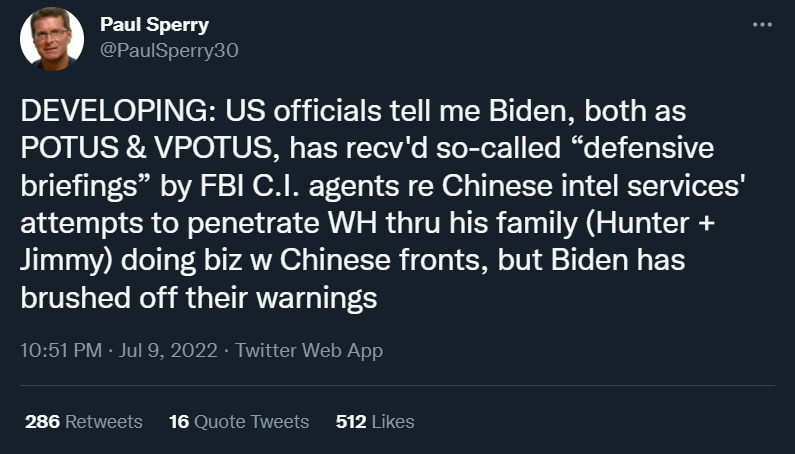This screenshot has width=795, height=454.
Task: Click the 10:51 PM timestamp
Action: (58, 351)
